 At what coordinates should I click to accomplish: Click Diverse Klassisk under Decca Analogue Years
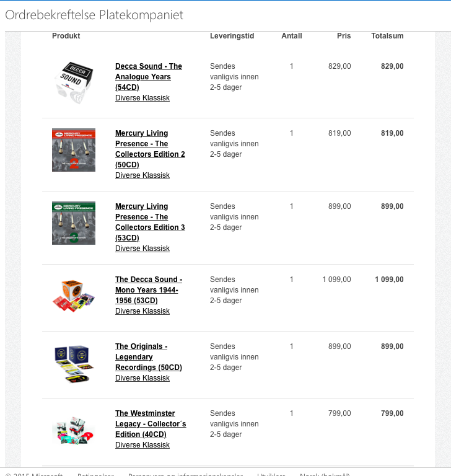pos(142,98)
